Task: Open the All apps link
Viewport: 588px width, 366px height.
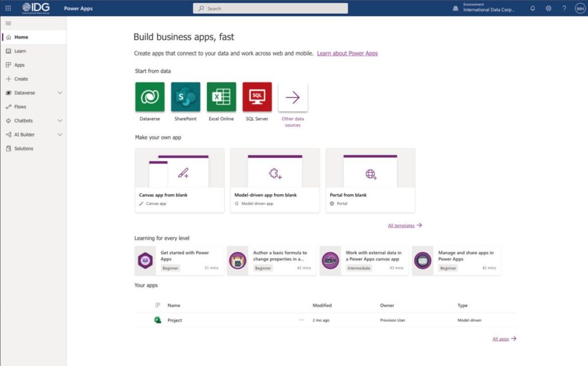Action: [504, 338]
